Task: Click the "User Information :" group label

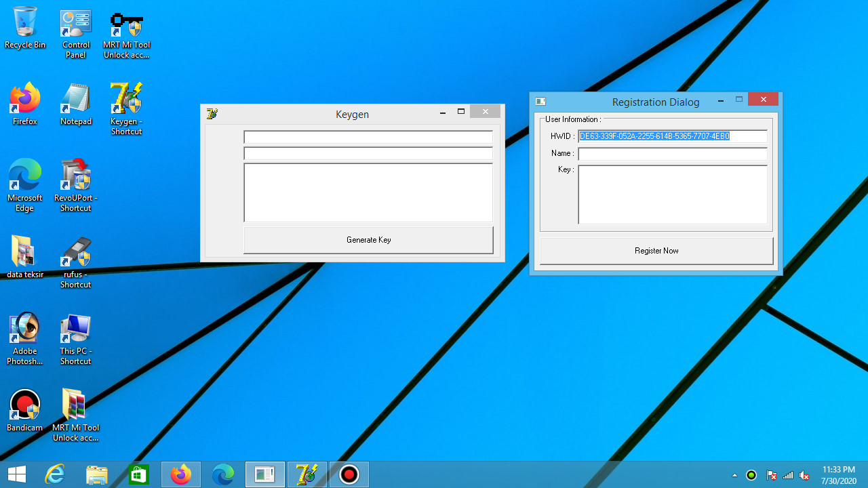Action: (573, 119)
